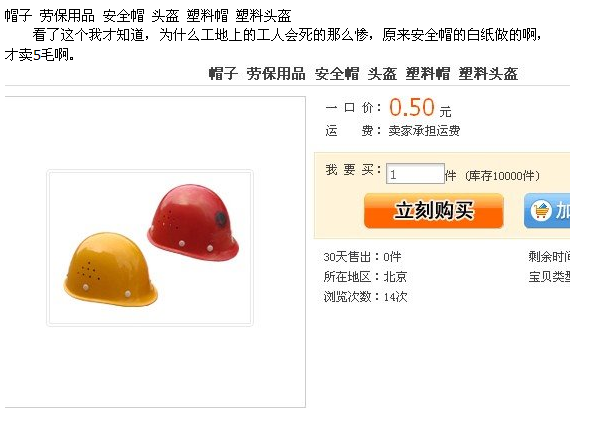Click the shopping cart icon
Viewport: 590px width, 433px height.
(x=541, y=211)
